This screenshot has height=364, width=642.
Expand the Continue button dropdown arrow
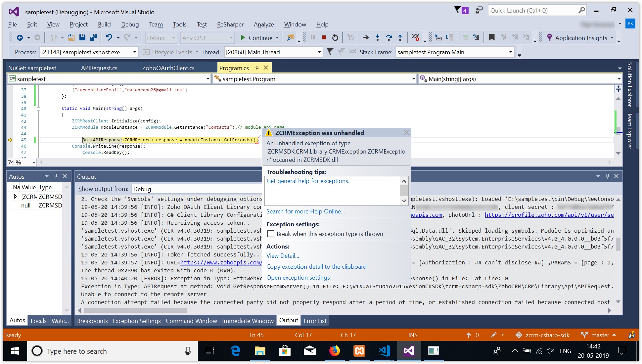click(x=277, y=38)
